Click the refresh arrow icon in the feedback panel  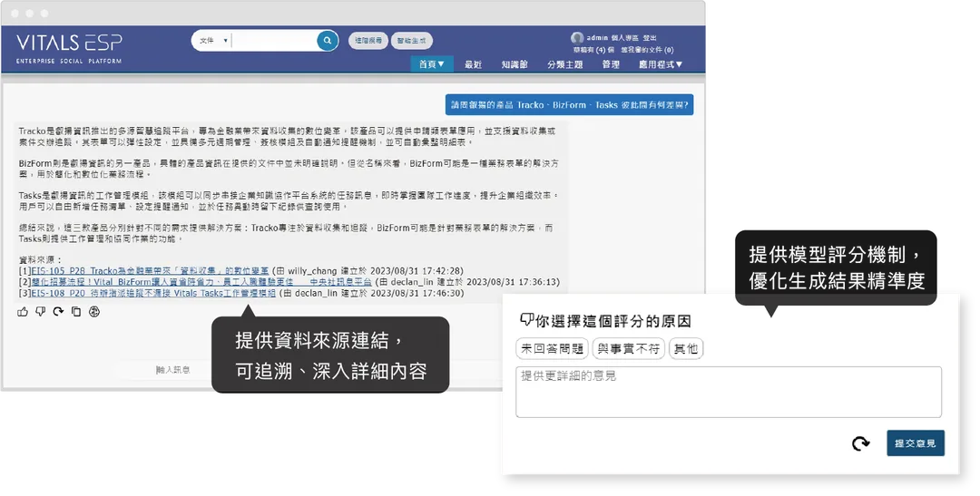coord(861,443)
